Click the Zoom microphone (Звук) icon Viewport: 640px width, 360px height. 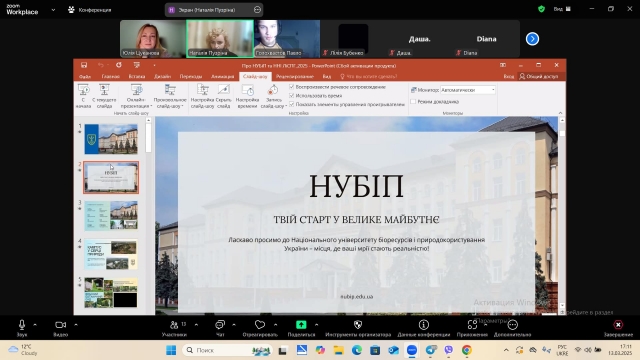[22, 324]
